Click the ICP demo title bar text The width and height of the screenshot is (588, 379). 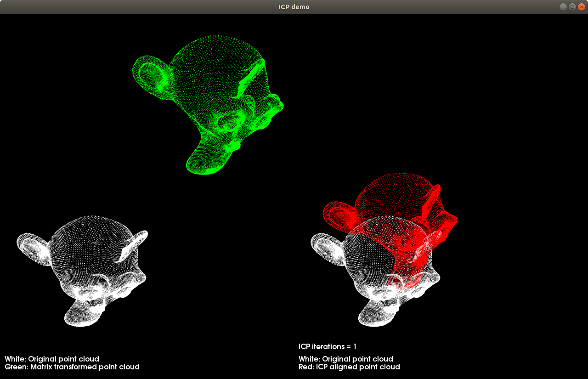click(294, 7)
